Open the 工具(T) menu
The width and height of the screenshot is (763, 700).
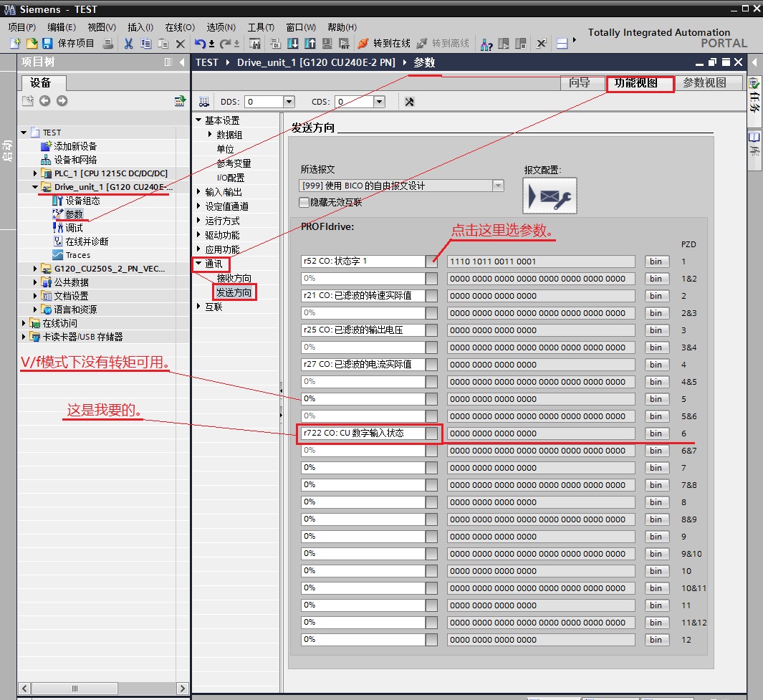[x=261, y=27]
